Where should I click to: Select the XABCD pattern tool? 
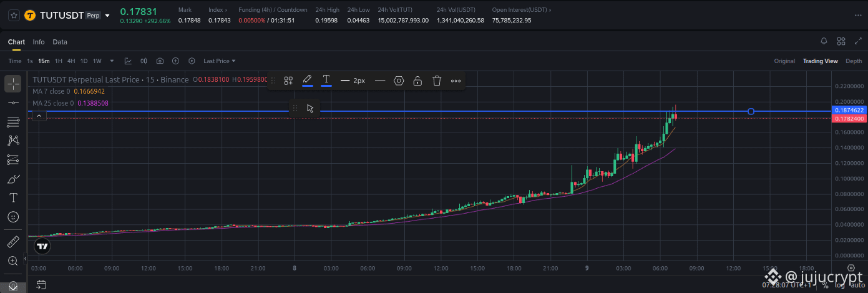[x=13, y=141]
